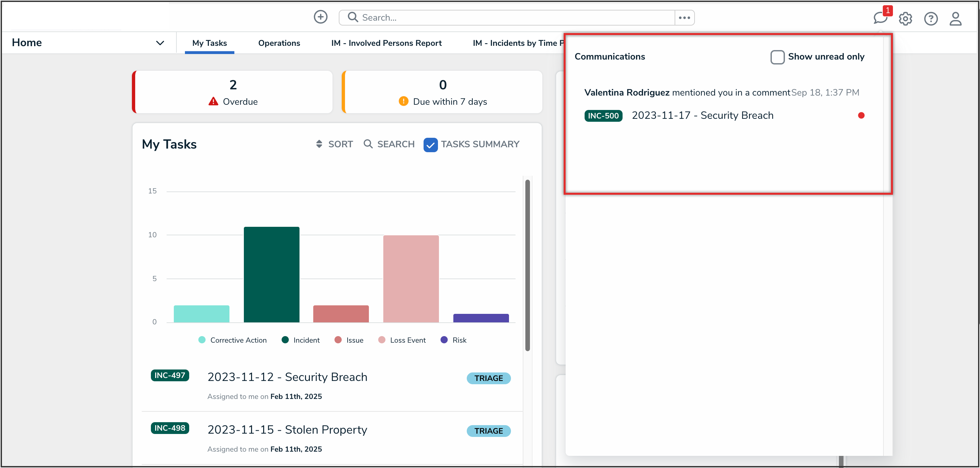Enable Show unread only checkbox
The width and height of the screenshot is (980, 468).
777,57
